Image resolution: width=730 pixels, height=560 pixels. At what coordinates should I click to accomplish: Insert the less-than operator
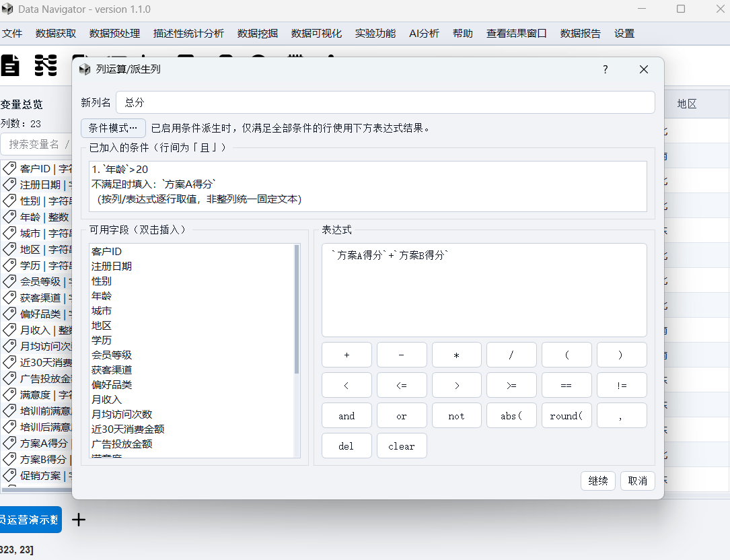[x=347, y=385]
